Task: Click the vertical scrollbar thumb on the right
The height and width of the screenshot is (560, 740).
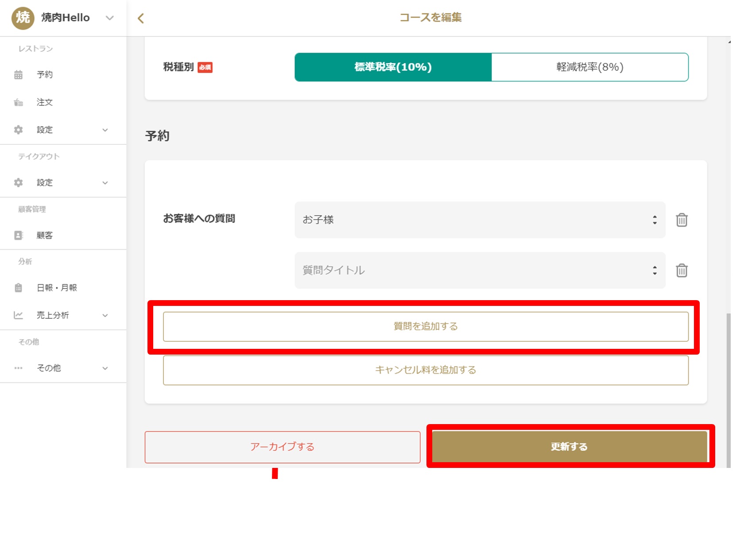Action: 728,390
